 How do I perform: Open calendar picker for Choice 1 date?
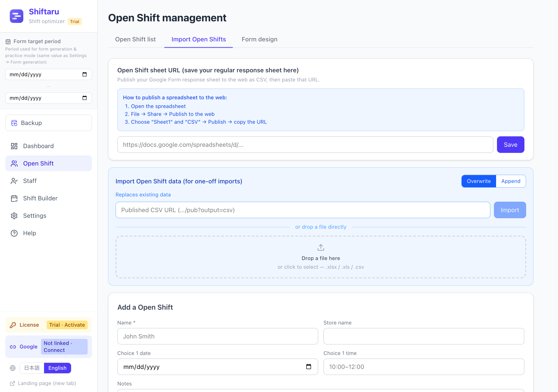[308, 367]
